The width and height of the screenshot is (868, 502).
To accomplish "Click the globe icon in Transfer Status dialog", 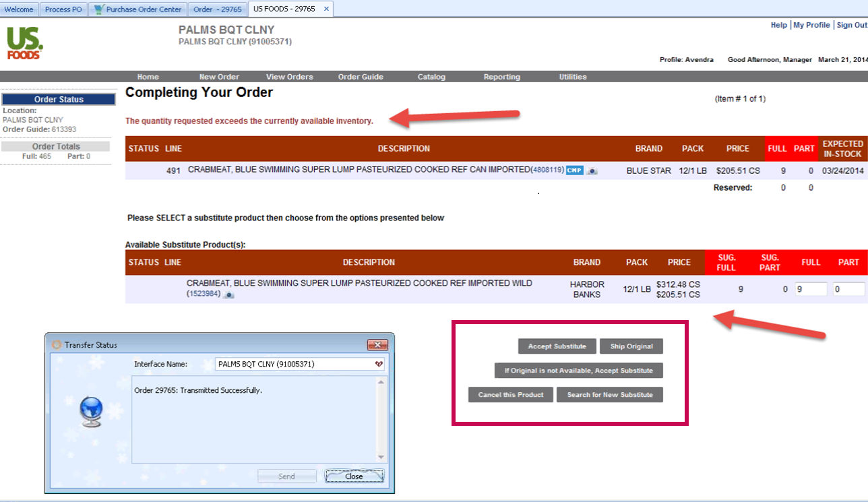I will coord(91,411).
